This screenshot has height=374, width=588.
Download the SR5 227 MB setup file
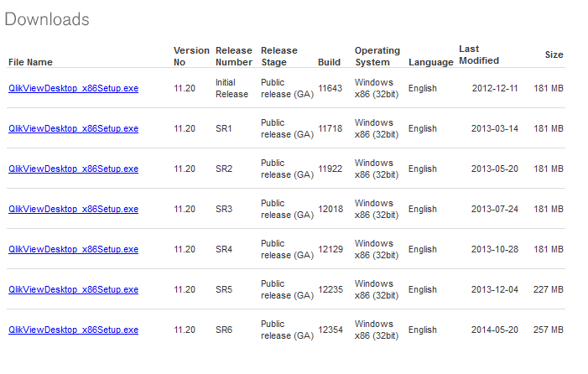[73, 290]
